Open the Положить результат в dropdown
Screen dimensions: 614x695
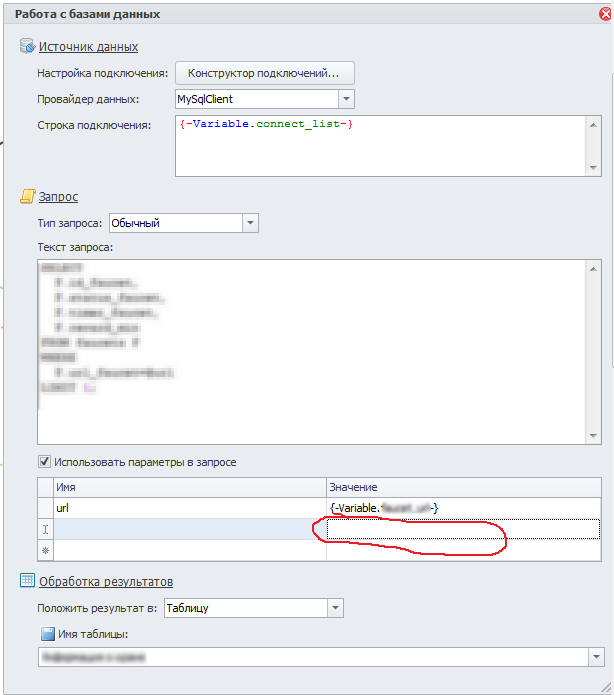pos(335,607)
